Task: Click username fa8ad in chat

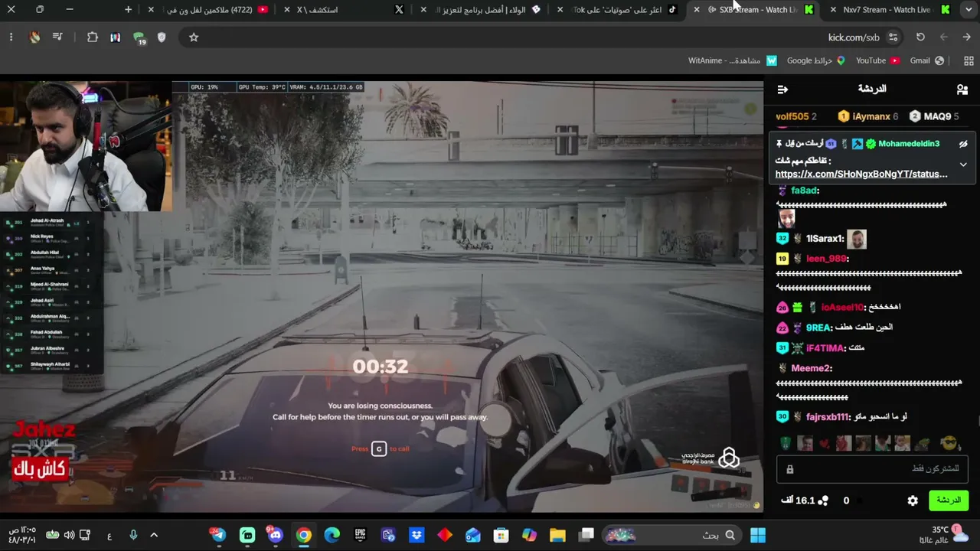Action: (x=805, y=191)
